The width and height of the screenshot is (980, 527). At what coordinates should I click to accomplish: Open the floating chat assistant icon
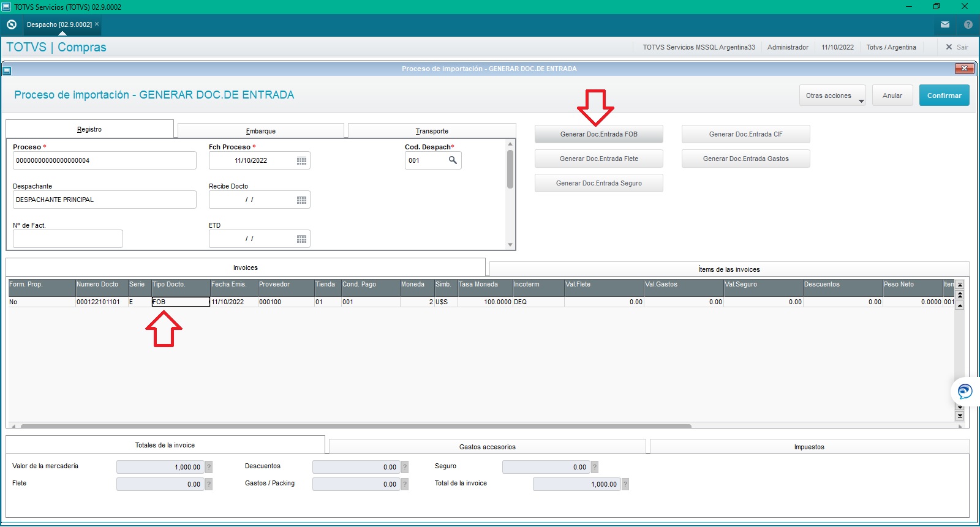pyautogui.click(x=965, y=391)
